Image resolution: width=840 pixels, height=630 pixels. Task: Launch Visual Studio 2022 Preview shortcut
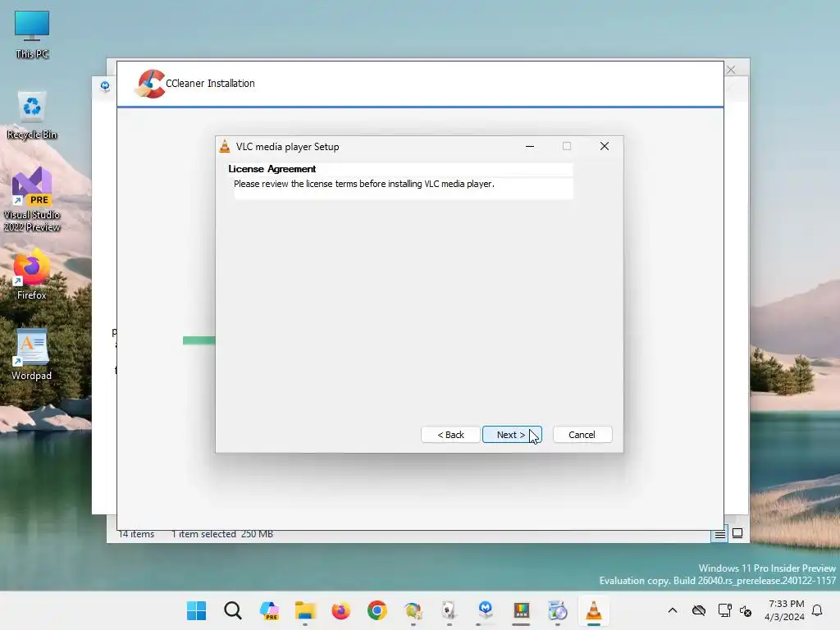pos(32,199)
